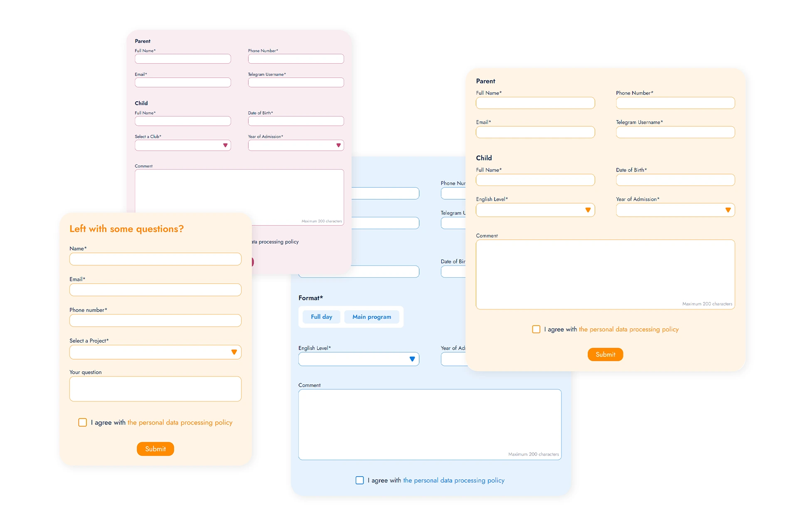Click Parent Telegram Username field in orange form
This screenshot has width=798, height=532.
[675, 132]
